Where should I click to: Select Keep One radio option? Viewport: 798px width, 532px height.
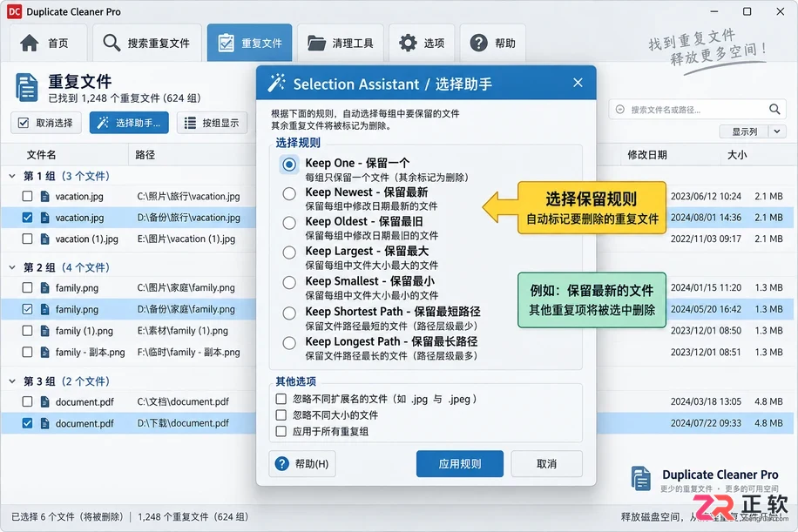point(289,165)
